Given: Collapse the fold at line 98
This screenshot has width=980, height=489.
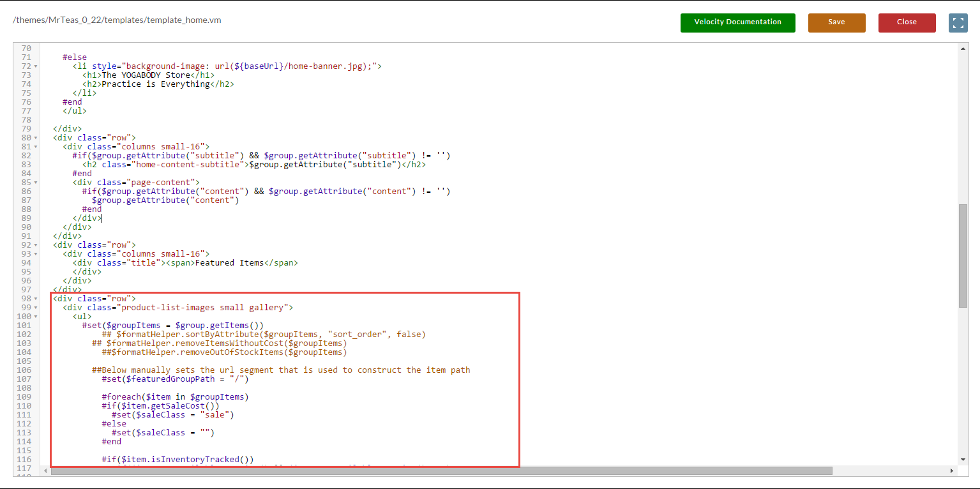Looking at the screenshot, I should [x=36, y=299].
